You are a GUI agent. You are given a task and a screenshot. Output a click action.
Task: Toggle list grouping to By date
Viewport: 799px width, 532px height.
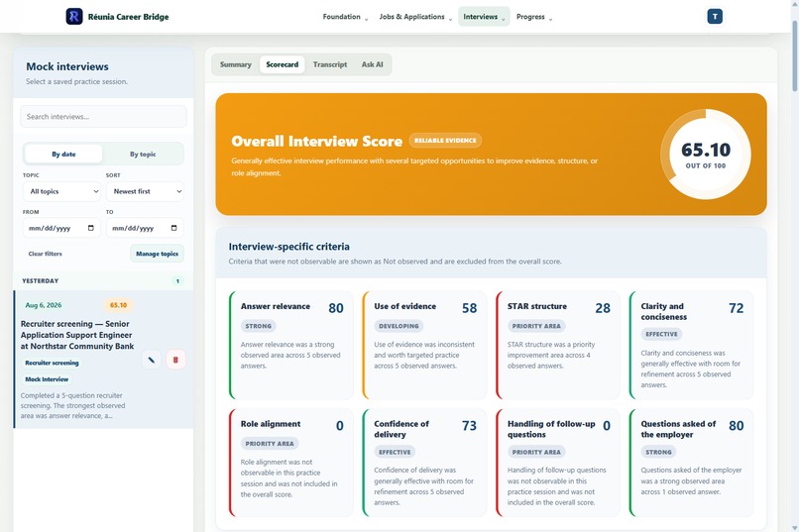pos(63,154)
